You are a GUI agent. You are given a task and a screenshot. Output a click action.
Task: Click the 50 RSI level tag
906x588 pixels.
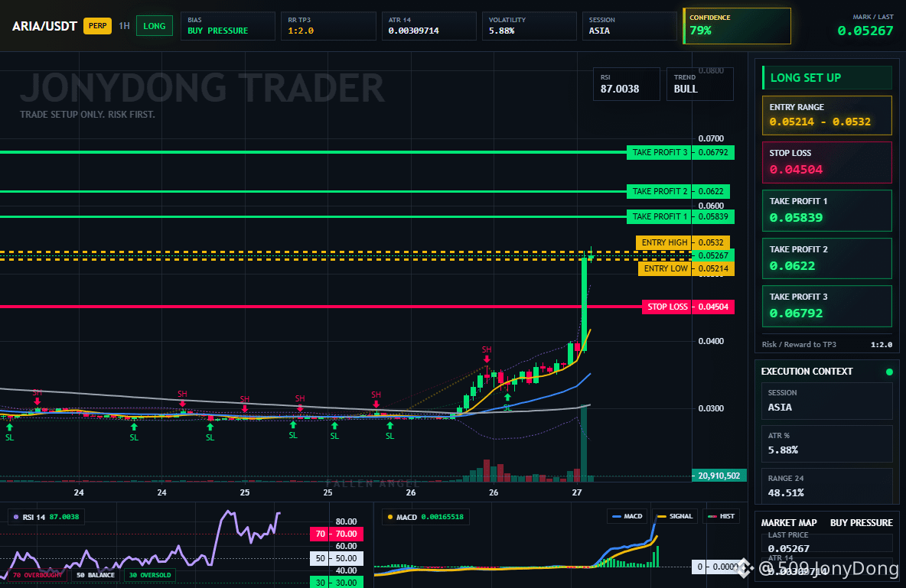[337, 558]
